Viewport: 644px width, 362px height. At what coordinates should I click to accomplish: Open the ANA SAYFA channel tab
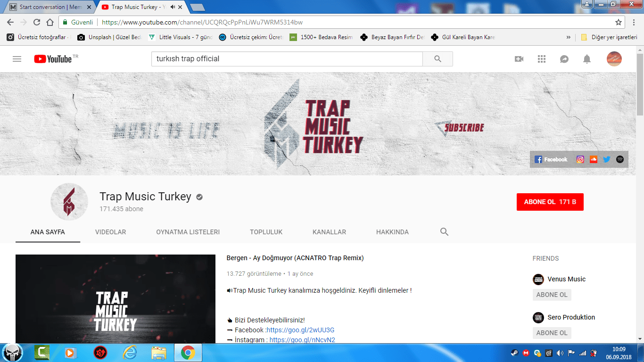pos(48,232)
